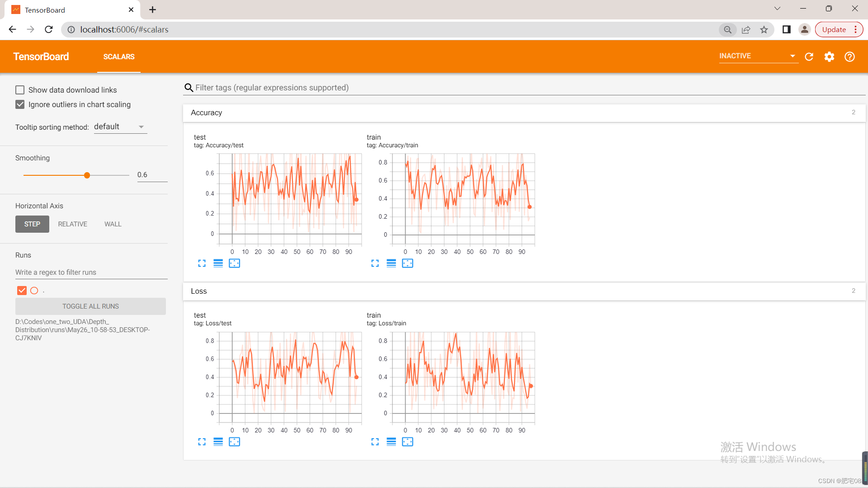868x488 pixels.
Task: Toggle y-axis log scale on Accuracy/test chart
Action: click(218, 263)
